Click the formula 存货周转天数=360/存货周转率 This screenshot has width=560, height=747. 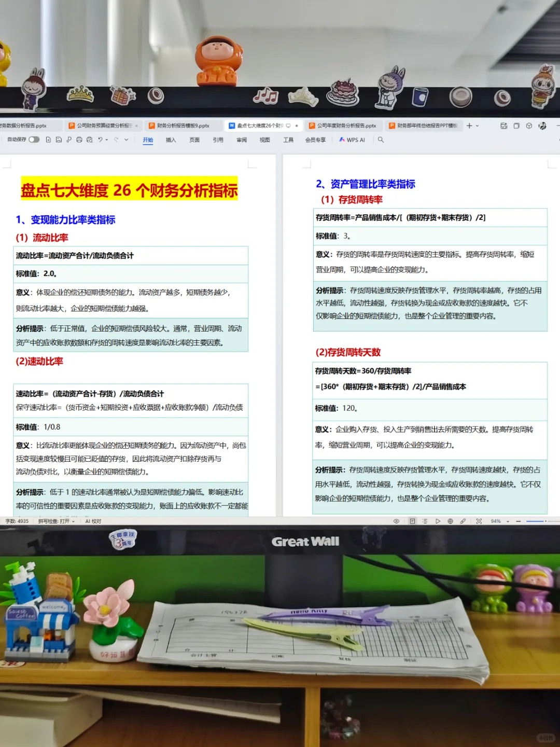point(363,370)
